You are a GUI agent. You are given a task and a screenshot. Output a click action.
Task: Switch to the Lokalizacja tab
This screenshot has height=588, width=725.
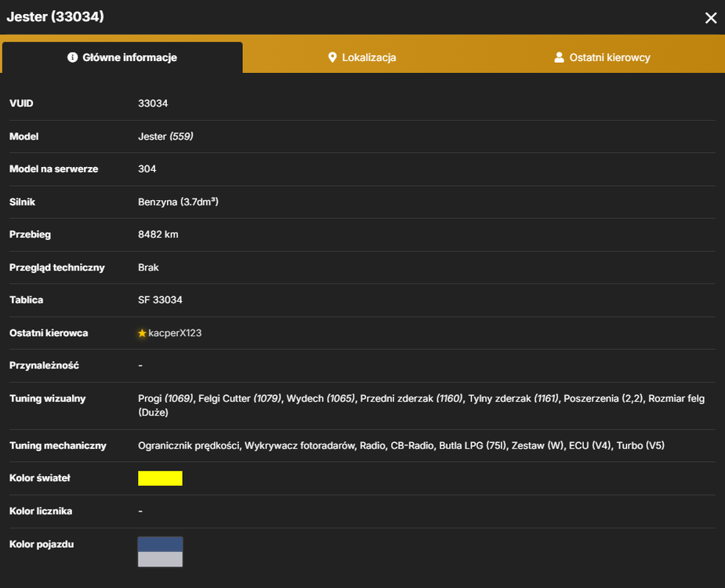(x=362, y=57)
